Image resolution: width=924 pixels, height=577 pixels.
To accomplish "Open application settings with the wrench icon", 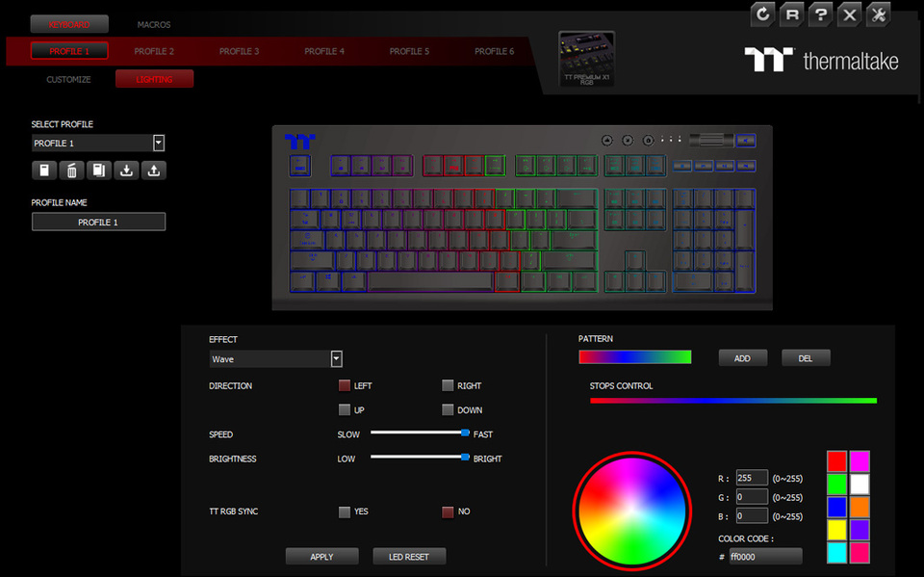I will (x=878, y=15).
